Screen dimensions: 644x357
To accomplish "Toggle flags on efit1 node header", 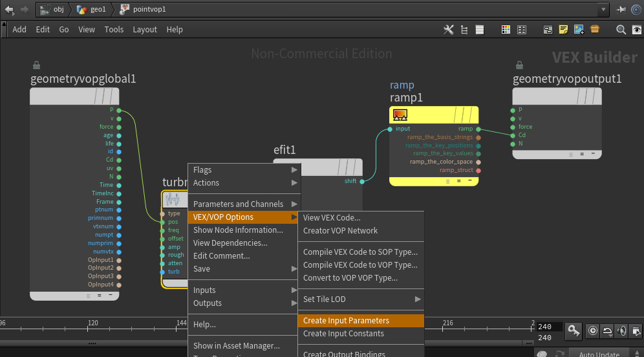I will [x=347, y=168].
